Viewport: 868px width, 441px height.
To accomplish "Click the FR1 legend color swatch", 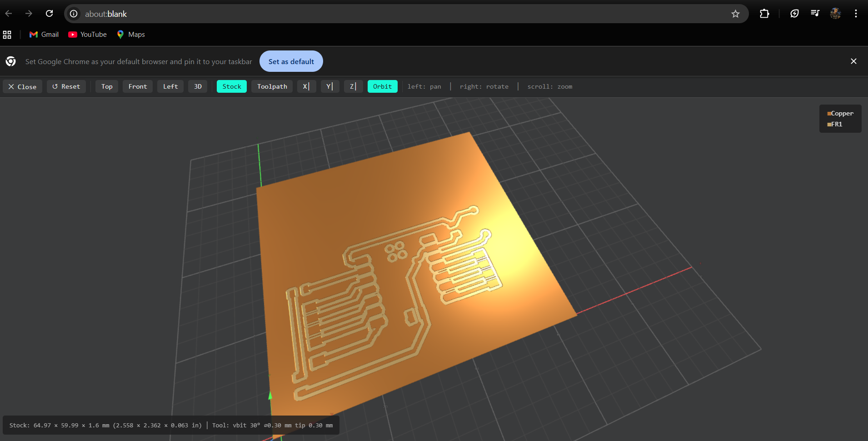I will pos(829,125).
